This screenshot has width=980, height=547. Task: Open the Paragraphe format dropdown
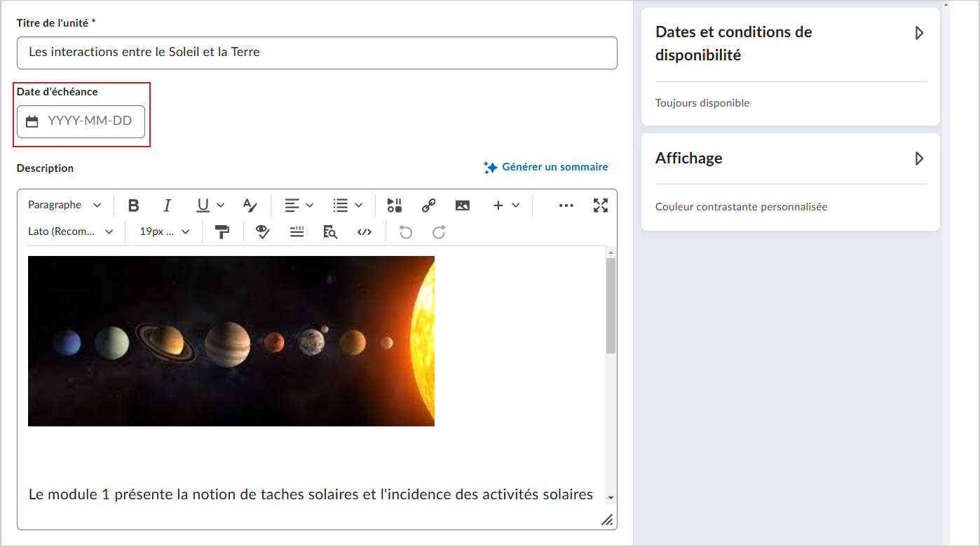64,205
